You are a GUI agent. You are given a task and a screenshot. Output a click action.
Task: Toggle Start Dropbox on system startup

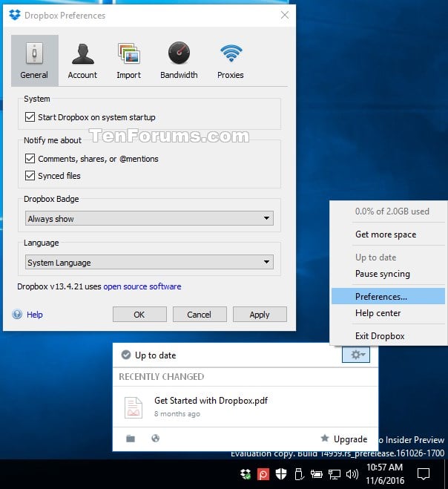(30, 117)
